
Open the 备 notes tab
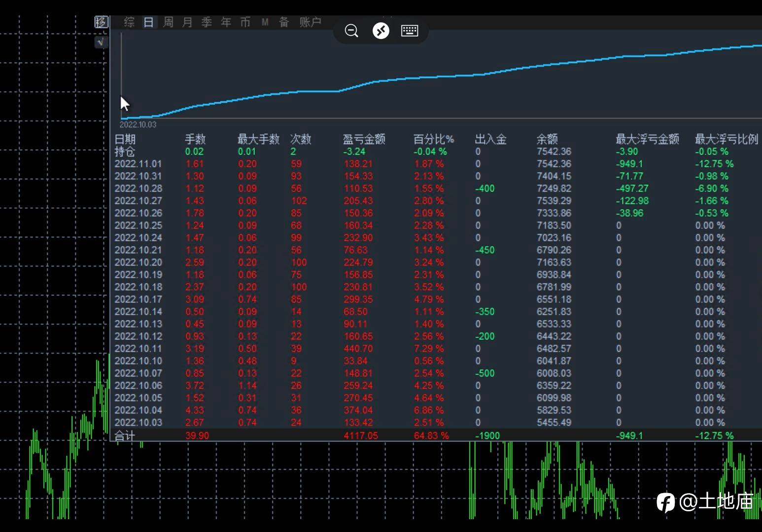pyautogui.click(x=284, y=22)
